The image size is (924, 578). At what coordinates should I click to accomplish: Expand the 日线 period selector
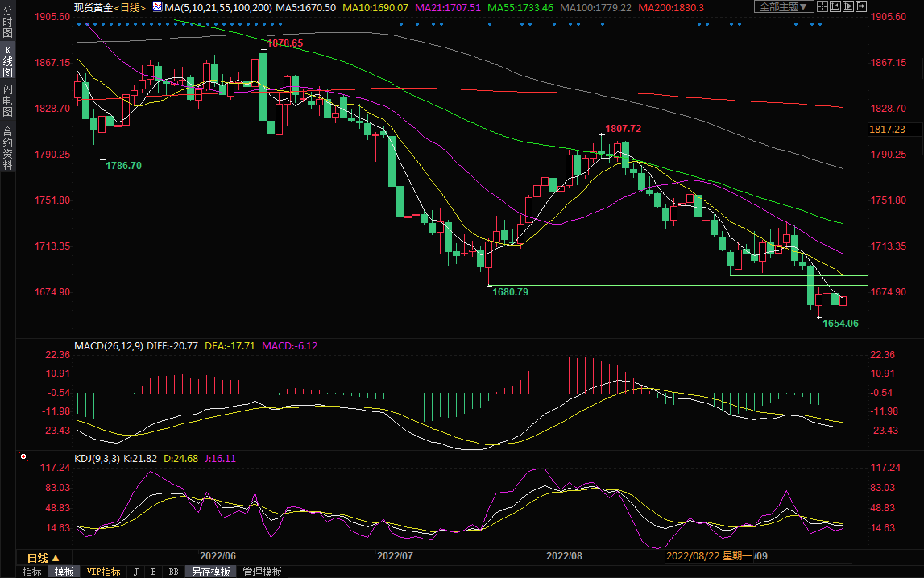click(x=44, y=557)
